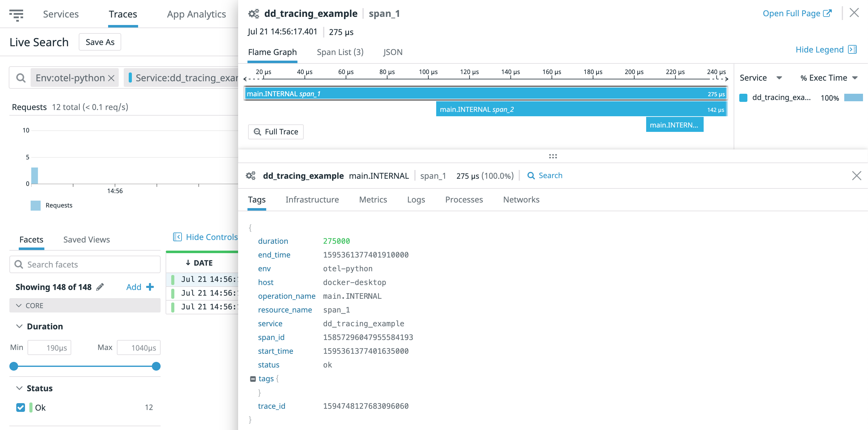This screenshot has height=430, width=868.
Task: Open the Infrastructure tab
Action: click(x=312, y=199)
